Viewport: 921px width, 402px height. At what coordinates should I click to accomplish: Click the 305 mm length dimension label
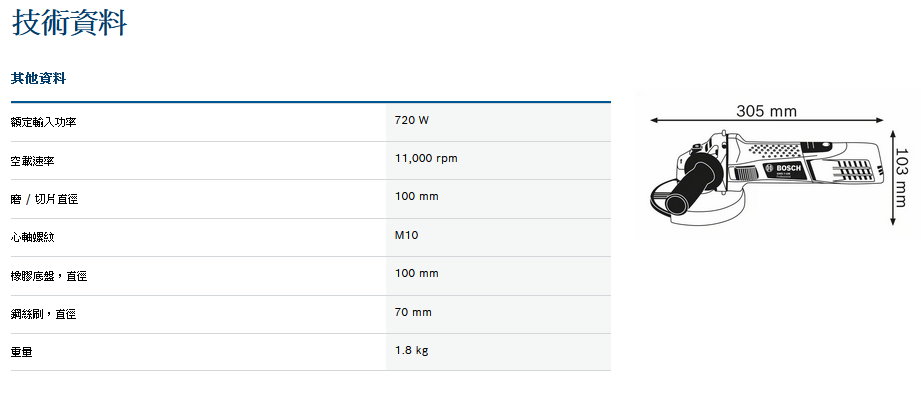[766, 111]
